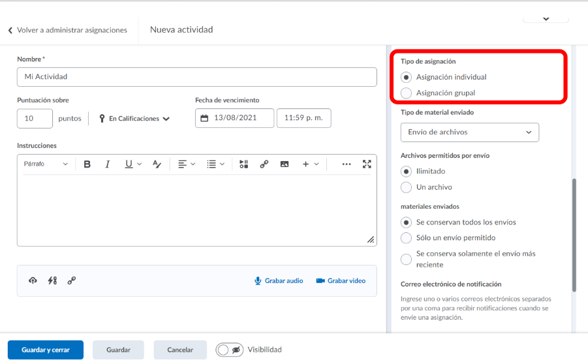The image size is (588, 364).
Task: Apply italic formatting in Instrucciones
Action: (x=108, y=164)
